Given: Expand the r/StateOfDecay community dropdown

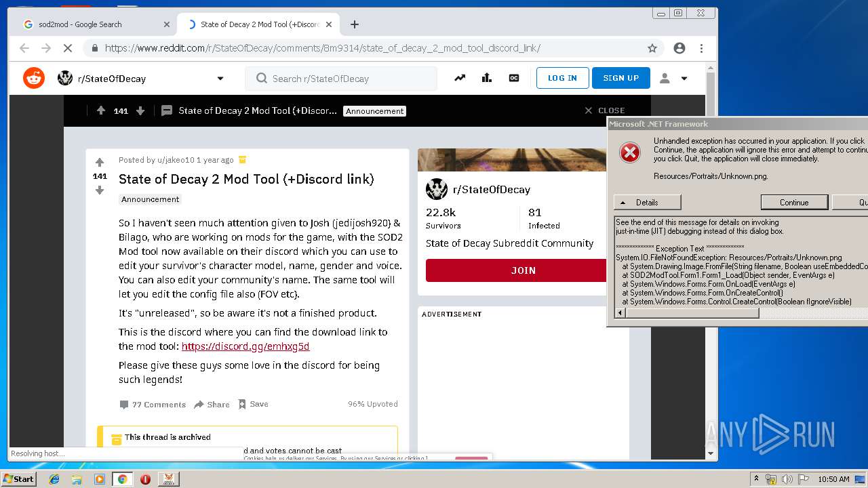Looking at the screenshot, I should pyautogui.click(x=220, y=79).
